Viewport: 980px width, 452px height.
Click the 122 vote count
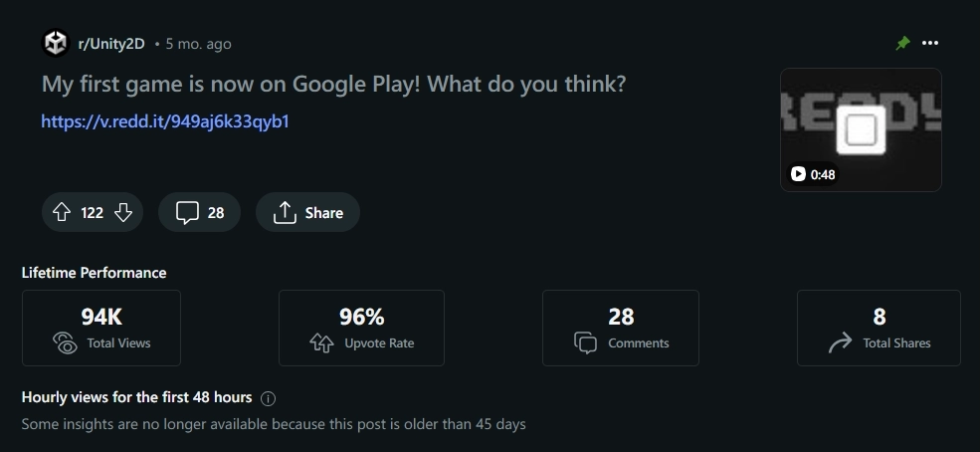(92, 212)
